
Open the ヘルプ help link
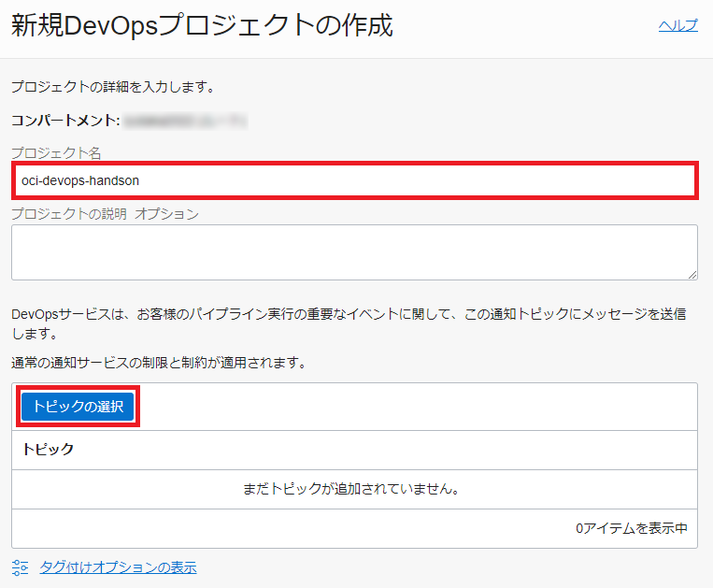tap(677, 26)
